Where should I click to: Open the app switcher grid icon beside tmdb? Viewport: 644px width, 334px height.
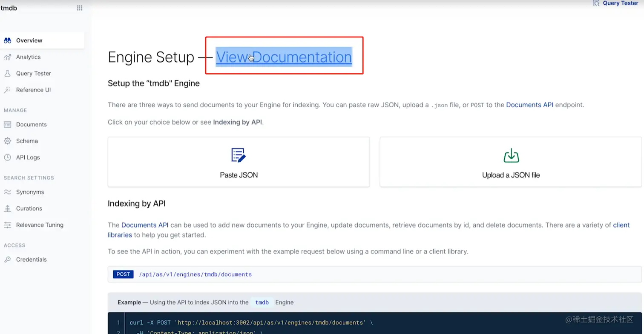coord(80,8)
